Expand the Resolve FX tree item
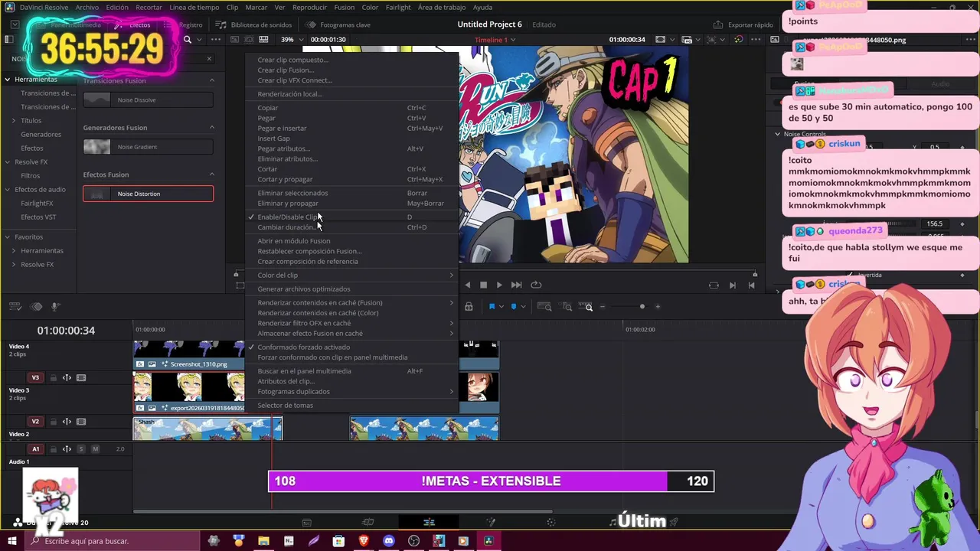Screen dimensions: 980x551 pos(7,161)
